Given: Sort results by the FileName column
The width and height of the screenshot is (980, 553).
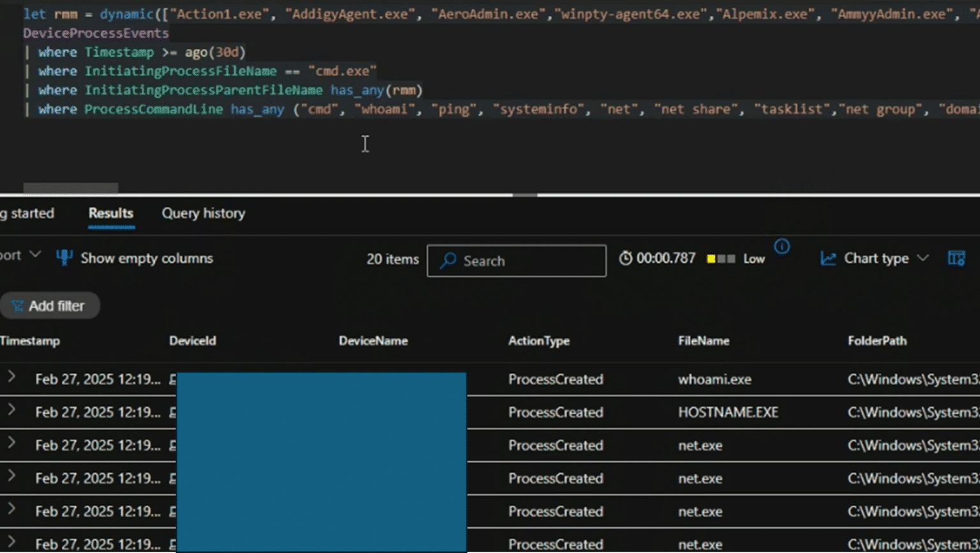Looking at the screenshot, I should [x=703, y=340].
